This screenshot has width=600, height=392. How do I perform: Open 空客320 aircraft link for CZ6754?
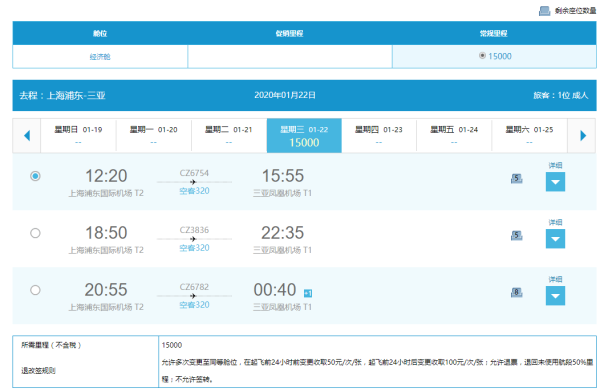tap(194, 191)
